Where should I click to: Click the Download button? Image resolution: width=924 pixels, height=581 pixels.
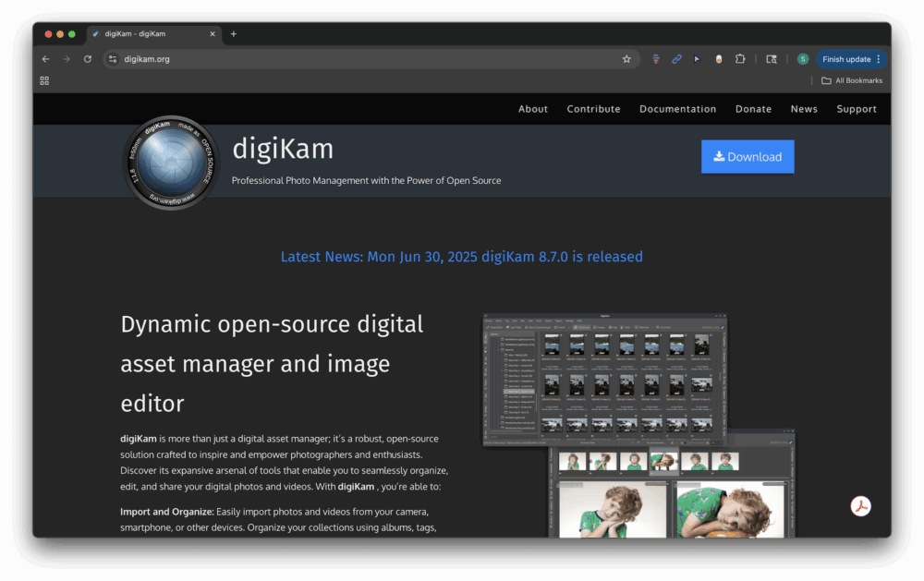tap(748, 156)
